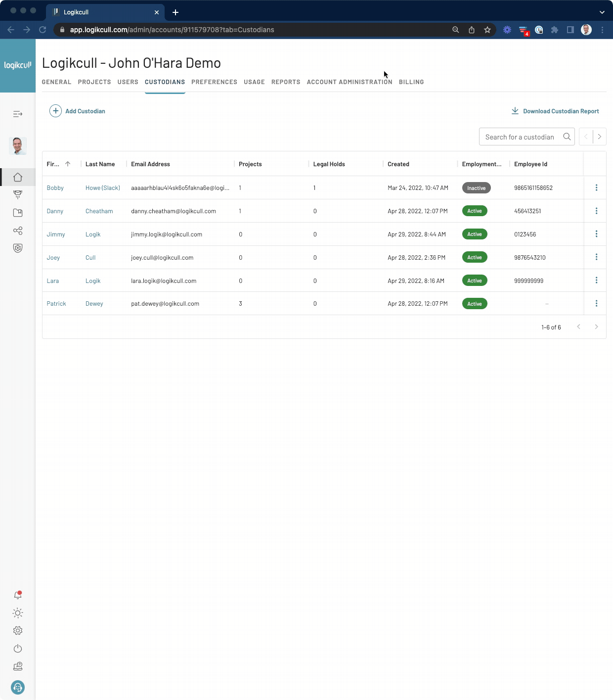The width and height of the screenshot is (613, 700).
Task: Click Active badge in Patrick Dewey row
Action: click(475, 304)
